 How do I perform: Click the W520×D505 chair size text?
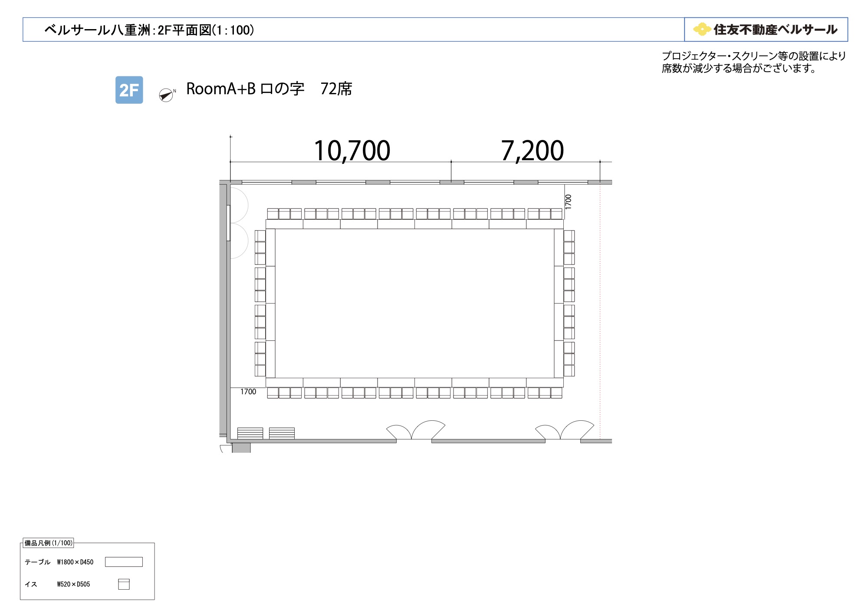pyautogui.click(x=73, y=584)
